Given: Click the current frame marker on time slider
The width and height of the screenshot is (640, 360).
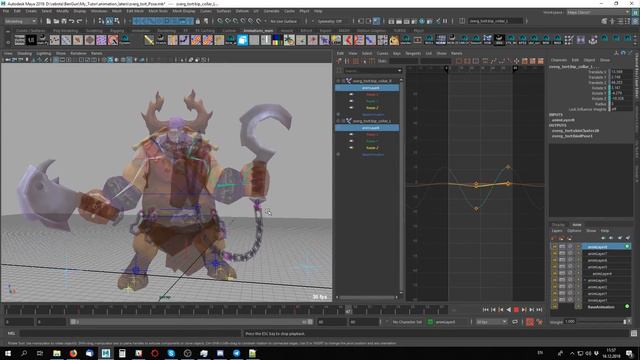Looking at the screenshot, I should 348,310.
